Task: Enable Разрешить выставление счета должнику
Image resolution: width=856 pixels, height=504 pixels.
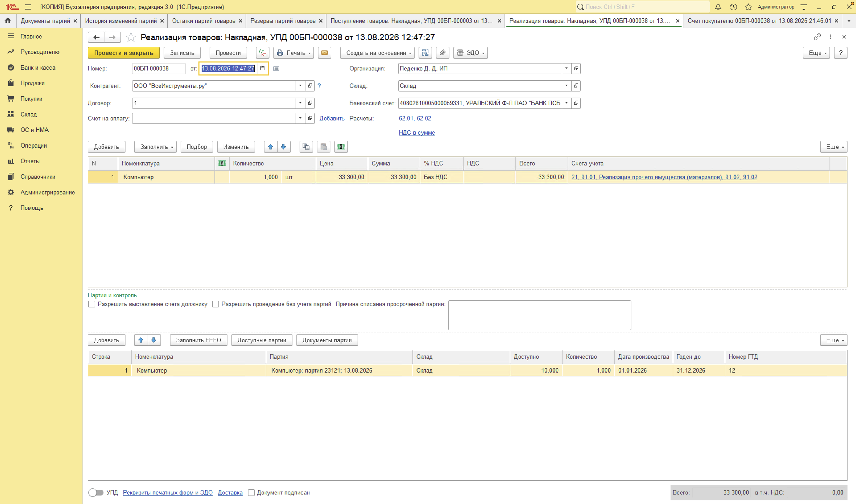Action: click(x=92, y=304)
